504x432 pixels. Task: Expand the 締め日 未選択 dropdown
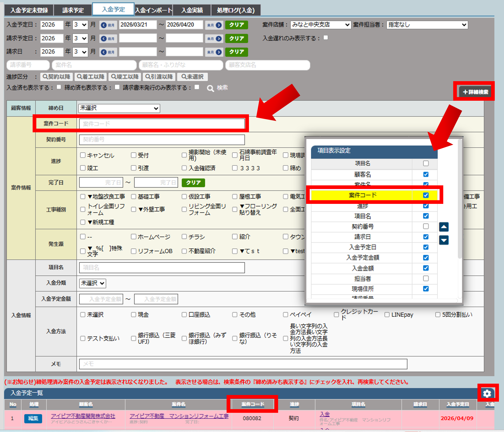(x=119, y=108)
